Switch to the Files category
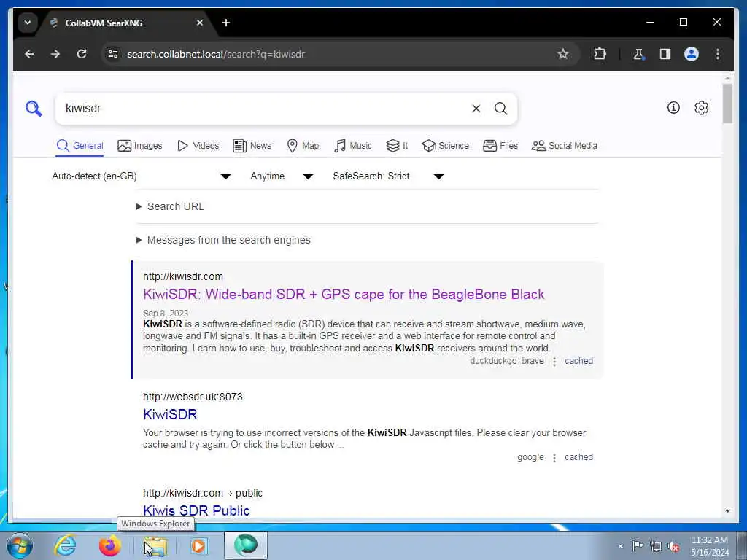Viewport: 747px width, 560px height. click(500, 146)
